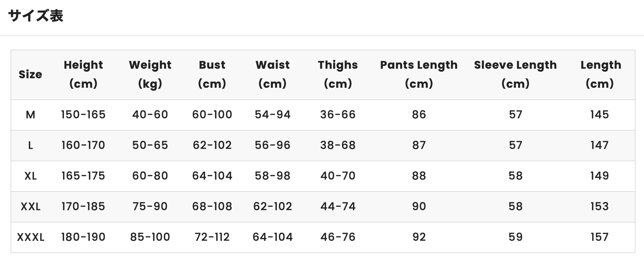The width and height of the screenshot is (644, 266).
Task: Select the Size column header
Action: (30, 74)
